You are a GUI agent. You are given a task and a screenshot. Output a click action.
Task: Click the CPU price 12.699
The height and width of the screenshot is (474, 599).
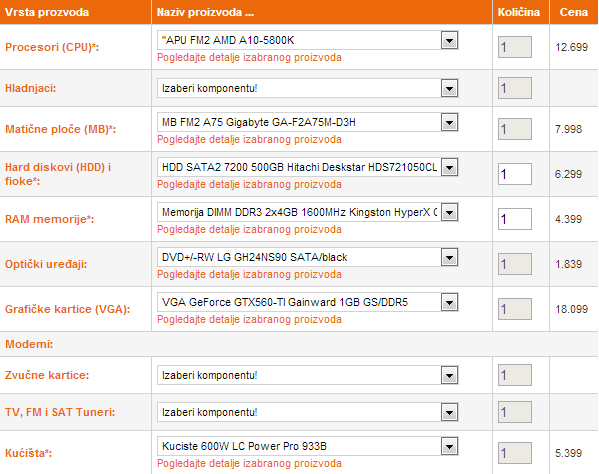pyautogui.click(x=571, y=47)
